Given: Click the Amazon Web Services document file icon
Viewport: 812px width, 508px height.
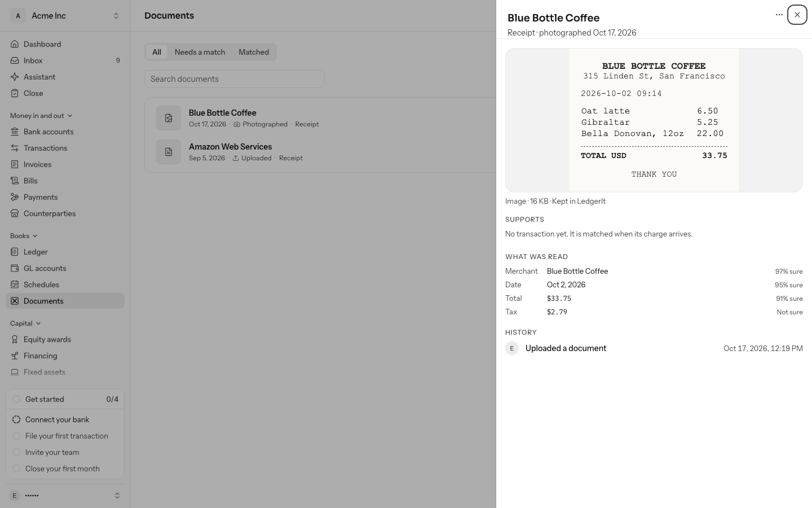Looking at the screenshot, I should coord(169,152).
